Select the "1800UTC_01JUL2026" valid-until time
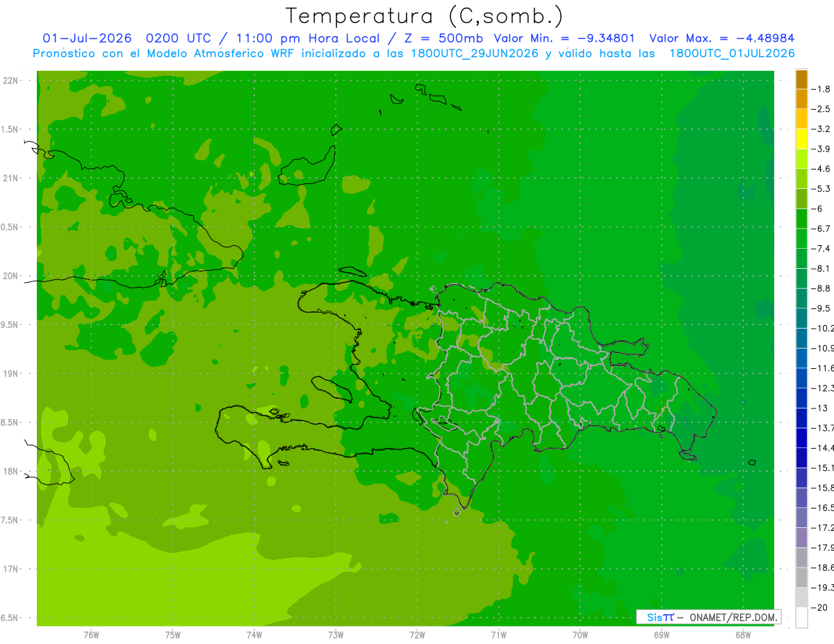Viewport: 834px width, 644px height. (732, 53)
